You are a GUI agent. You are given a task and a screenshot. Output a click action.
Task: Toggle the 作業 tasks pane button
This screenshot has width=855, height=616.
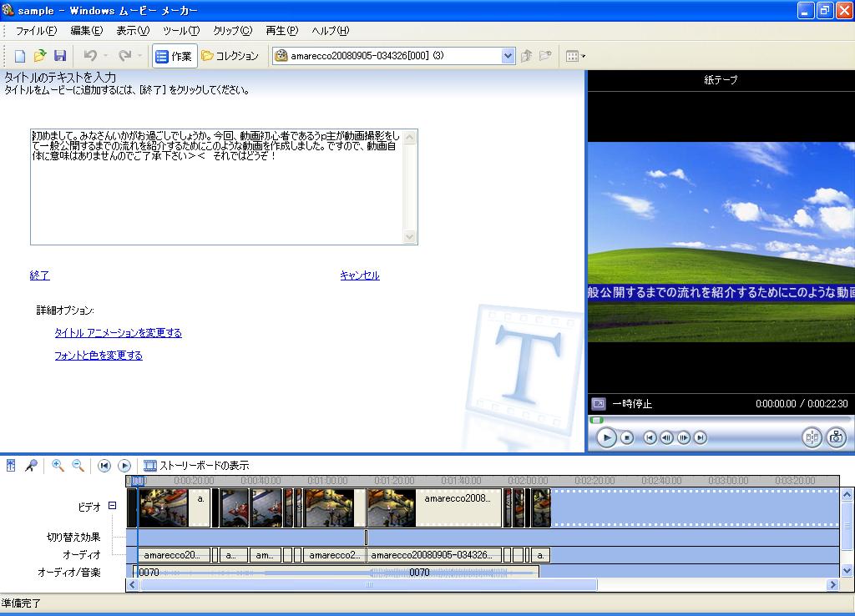pos(175,56)
